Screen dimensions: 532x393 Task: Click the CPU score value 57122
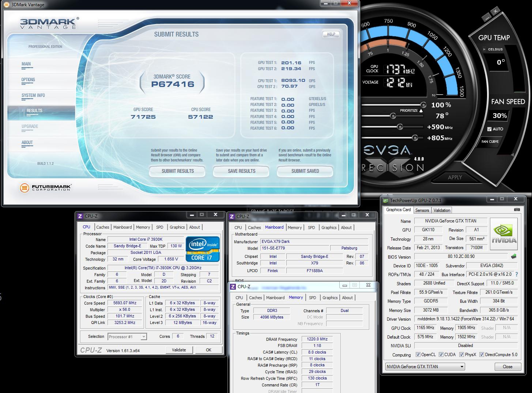point(200,117)
